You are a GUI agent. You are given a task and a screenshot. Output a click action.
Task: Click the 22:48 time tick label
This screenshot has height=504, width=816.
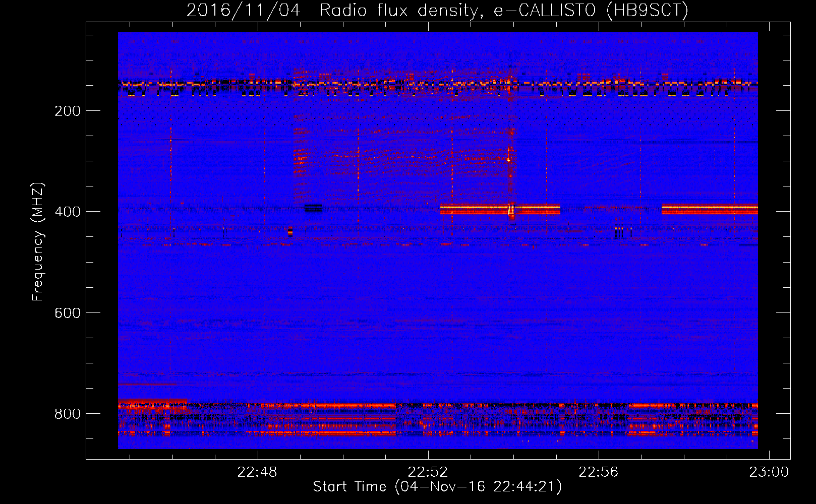[x=257, y=472]
